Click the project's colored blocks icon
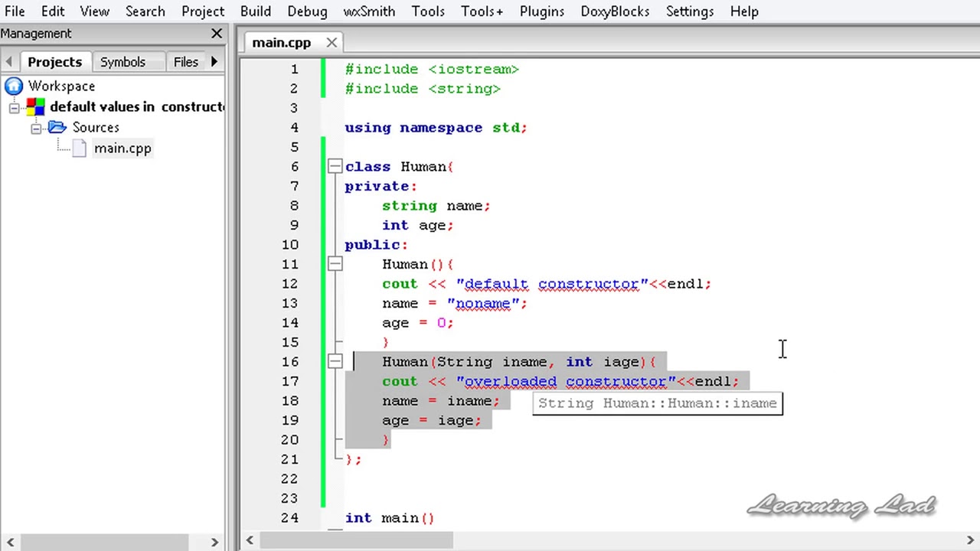 [35, 107]
